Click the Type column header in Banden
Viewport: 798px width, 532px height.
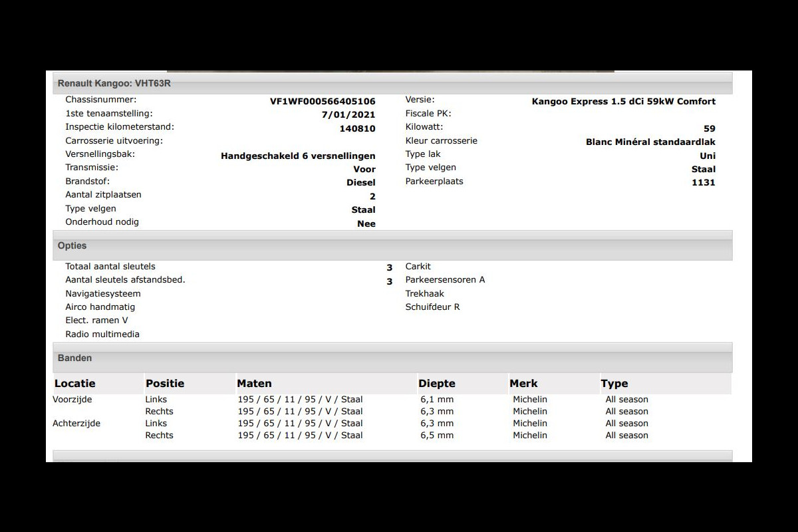coord(614,384)
